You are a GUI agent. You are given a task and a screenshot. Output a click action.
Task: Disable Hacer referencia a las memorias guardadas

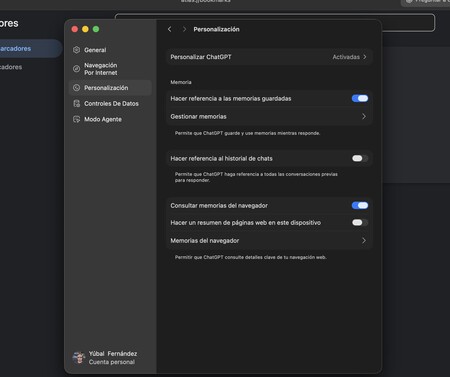360,98
